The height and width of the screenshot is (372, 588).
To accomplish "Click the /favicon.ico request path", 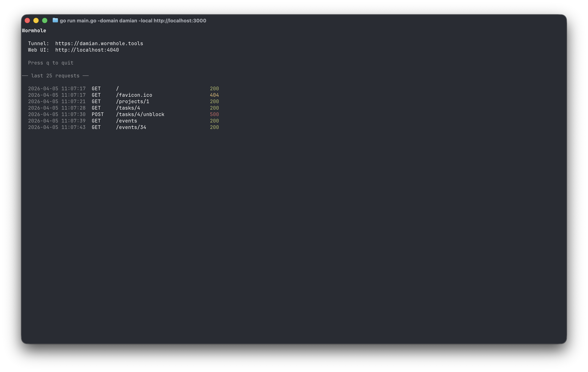I will tap(134, 95).
